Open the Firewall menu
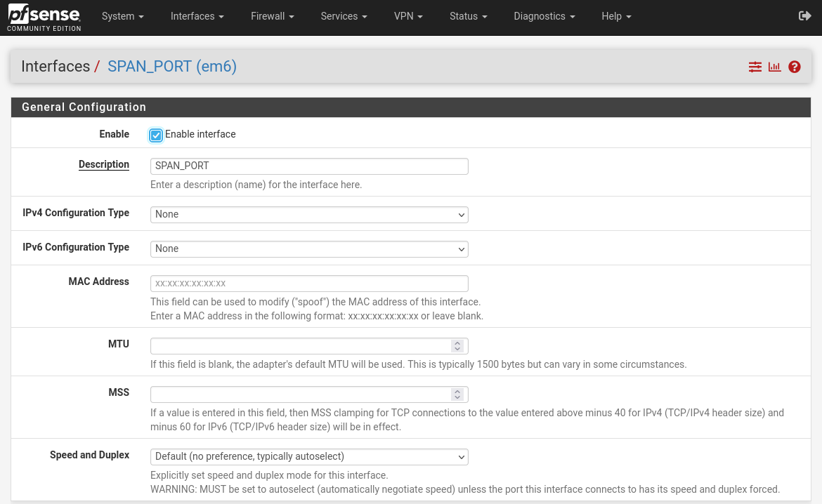822x504 pixels. pos(272,16)
